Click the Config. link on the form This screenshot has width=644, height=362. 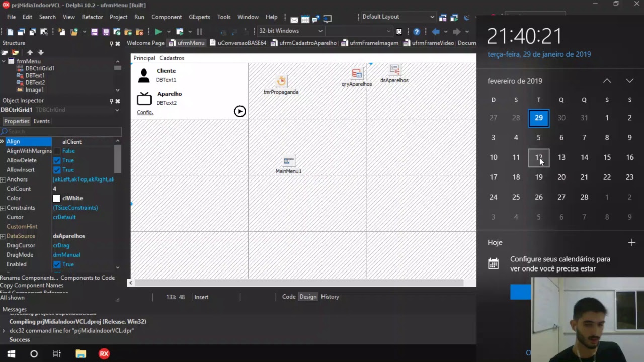(x=145, y=112)
